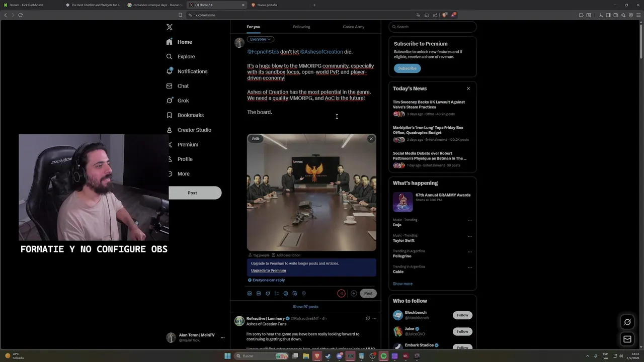Open the Refractive post more options
Screen dimensions: 644x362
374,318
